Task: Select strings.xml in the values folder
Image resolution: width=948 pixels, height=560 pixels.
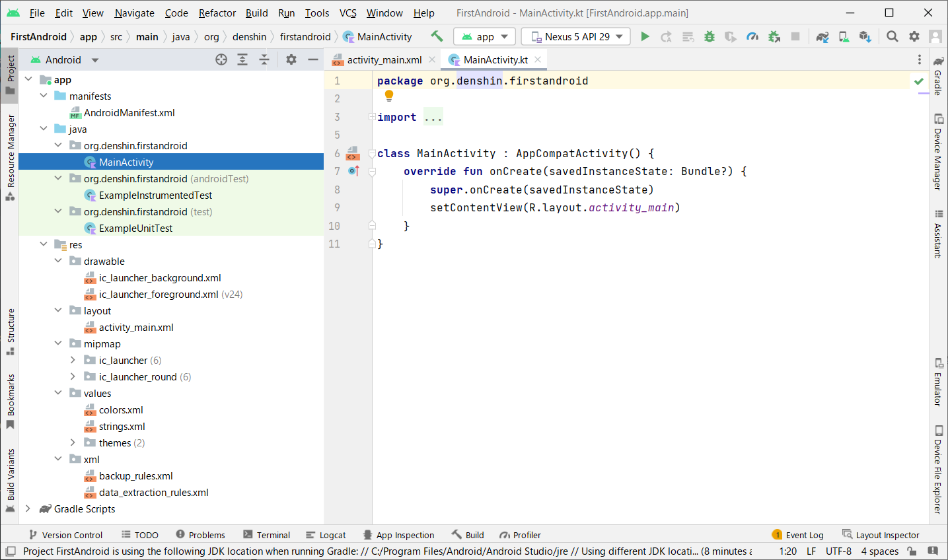Action: click(x=123, y=426)
